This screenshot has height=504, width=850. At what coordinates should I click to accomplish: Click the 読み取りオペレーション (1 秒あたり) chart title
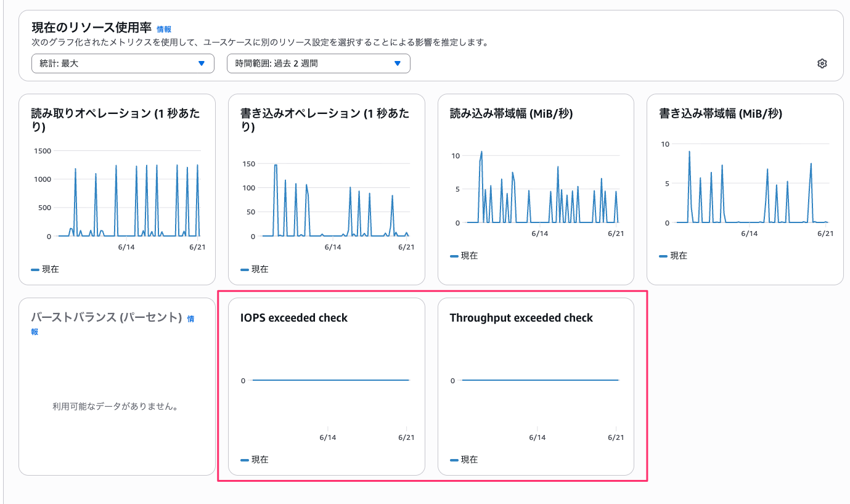click(116, 121)
